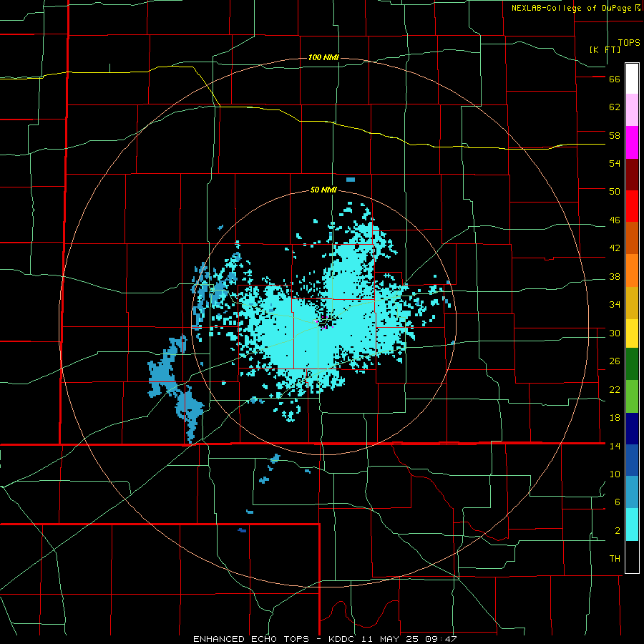644x644 pixels.
Task: Click the NEXLAB-College of DuPage credit text
Action: coord(571,8)
